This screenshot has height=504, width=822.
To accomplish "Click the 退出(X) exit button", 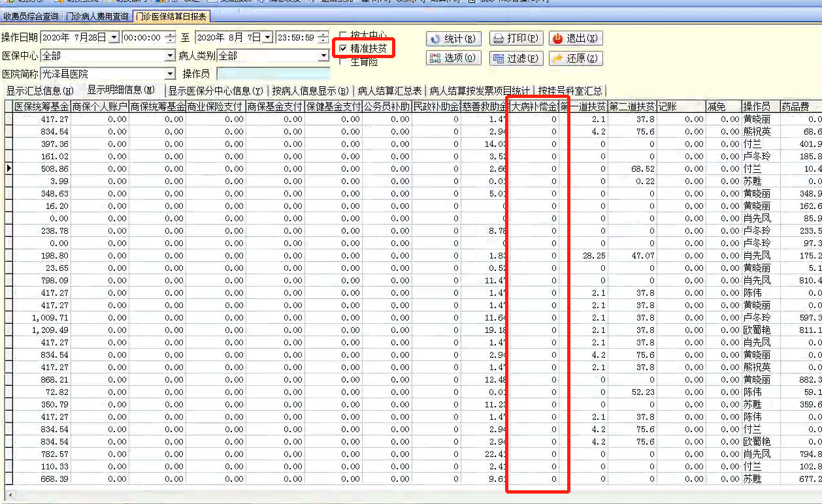I will pos(576,39).
